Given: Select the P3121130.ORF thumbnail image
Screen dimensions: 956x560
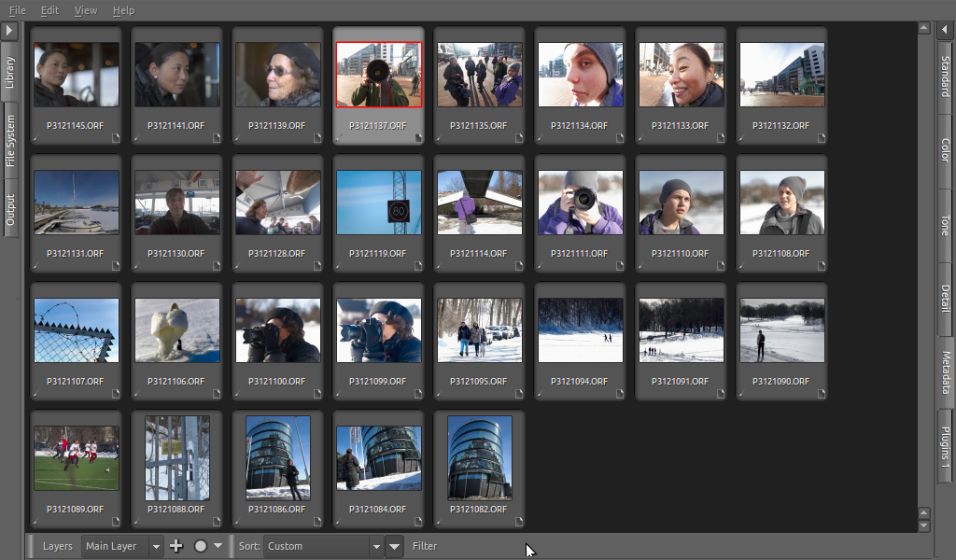Looking at the screenshot, I should pyautogui.click(x=176, y=203).
